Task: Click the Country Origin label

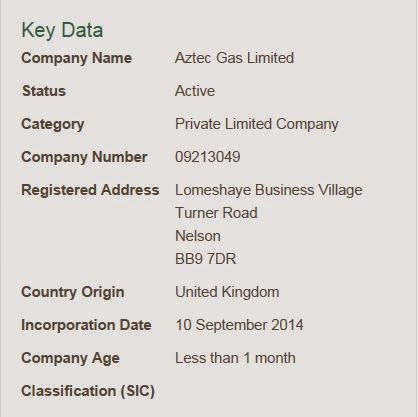Action: [x=73, y=292]
